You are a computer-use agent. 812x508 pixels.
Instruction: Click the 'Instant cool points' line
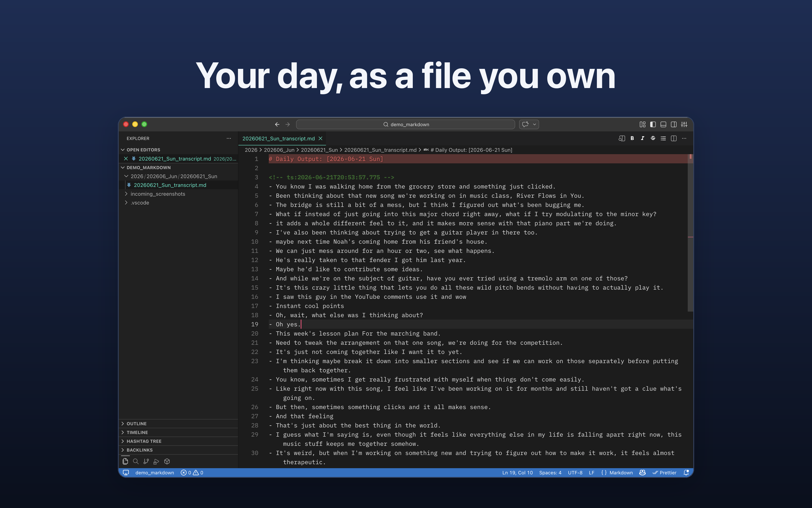(306, 306)
